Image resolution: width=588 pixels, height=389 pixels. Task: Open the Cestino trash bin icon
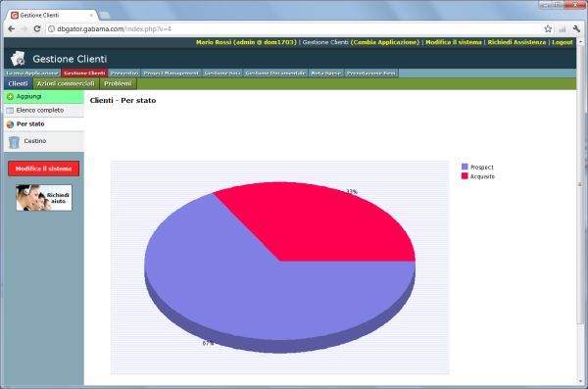click(14, 142)
